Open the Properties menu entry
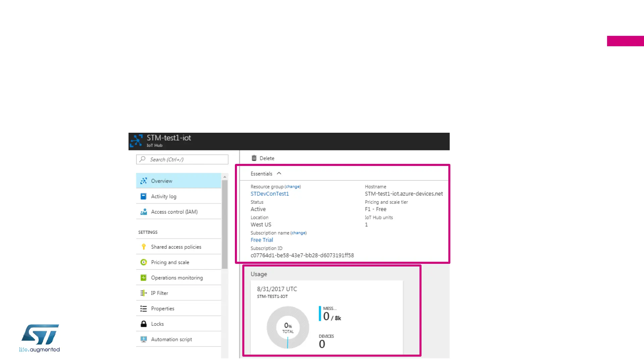Screen dimensions: 644x362 tap(179, 308)
